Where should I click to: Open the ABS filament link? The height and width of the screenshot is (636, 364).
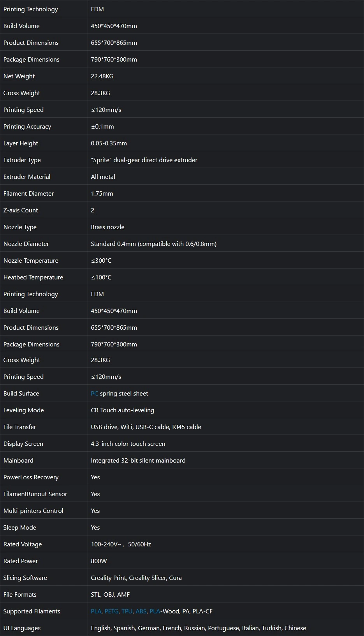[x=141, y=611]
